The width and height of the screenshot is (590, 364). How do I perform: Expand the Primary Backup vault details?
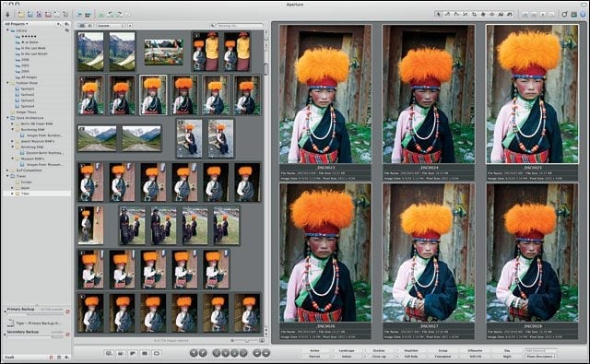pyautogui.click(x=5, y=311)
